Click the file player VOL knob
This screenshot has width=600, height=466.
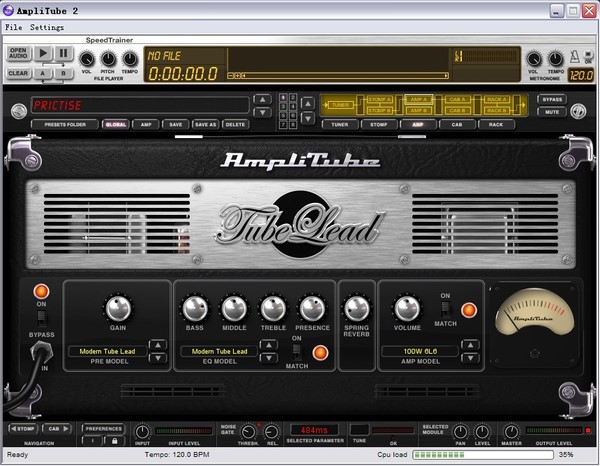coord(86,59)
